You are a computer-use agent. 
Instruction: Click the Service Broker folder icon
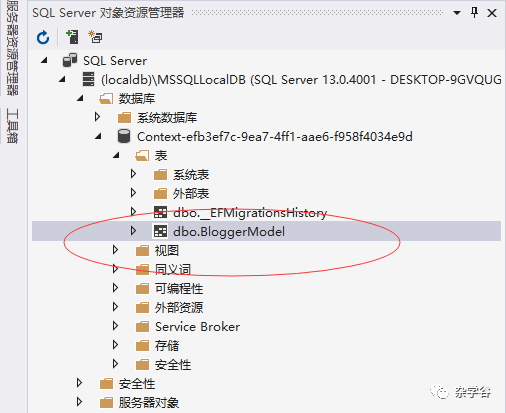[142, 327]
